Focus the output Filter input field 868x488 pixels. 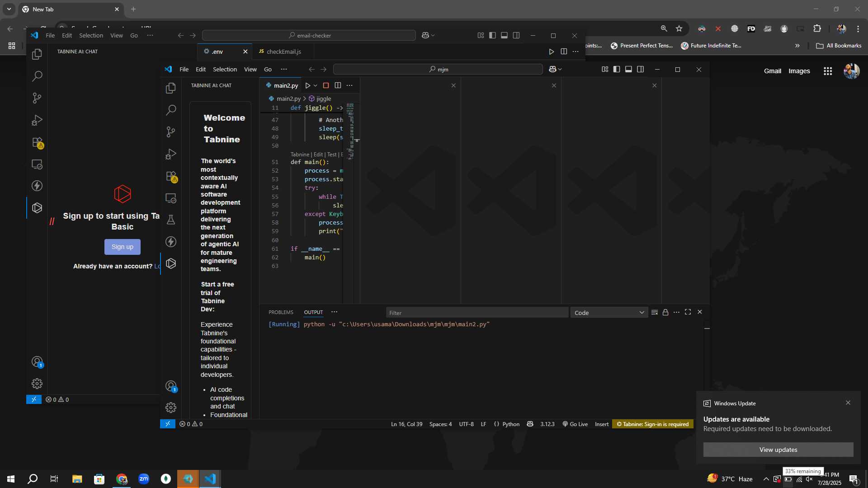click(x=477, y=313)
